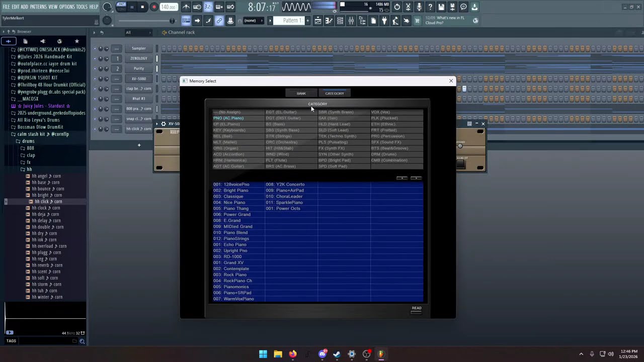The width and height of the screenshot is (644, 362).
Task: Open the Playlist view icon
Action: pyautogui.click(x=318, y=21)
